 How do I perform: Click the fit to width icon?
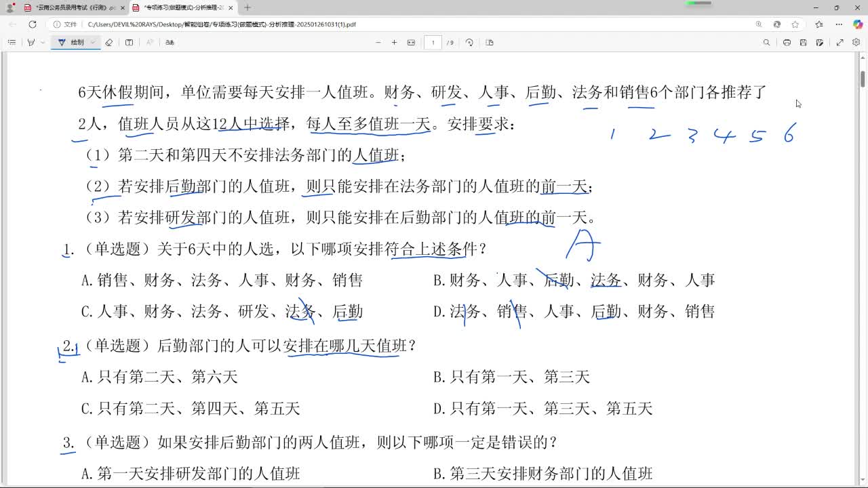(x=411, y=42)
